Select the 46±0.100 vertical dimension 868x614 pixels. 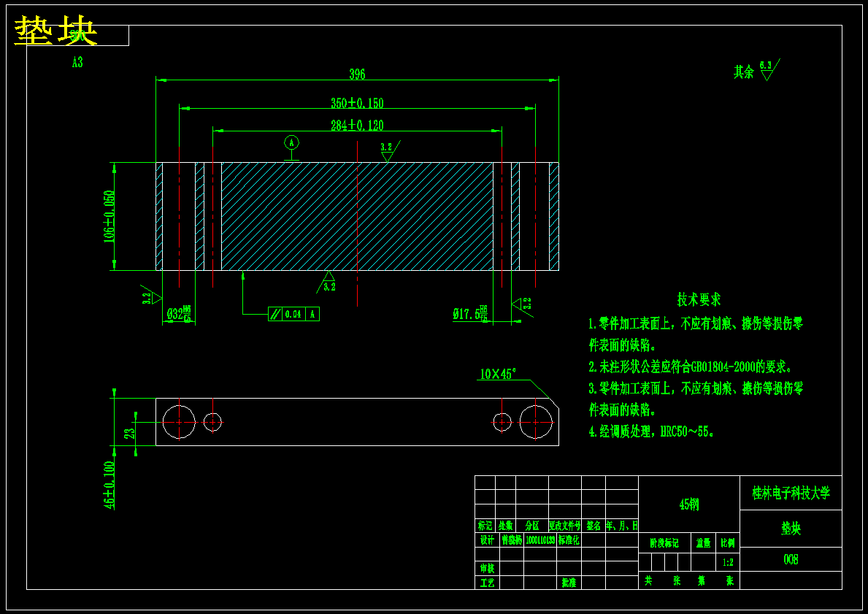(110, 485)
